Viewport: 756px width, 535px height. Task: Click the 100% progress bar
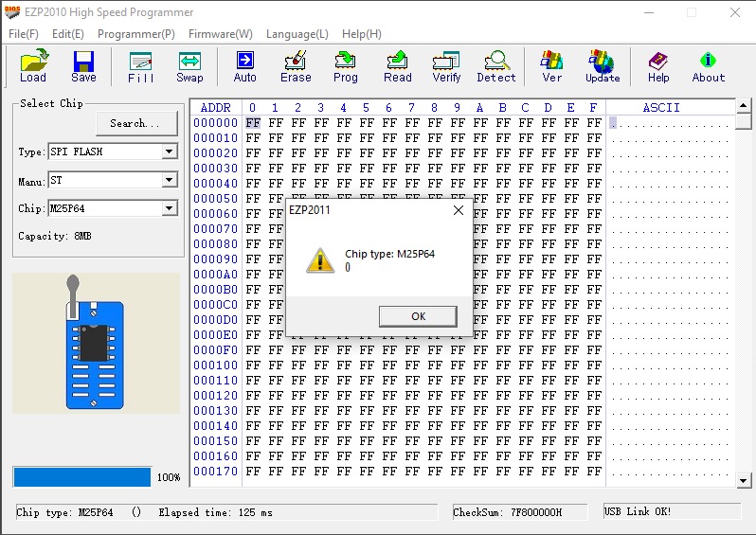click(x=82, y=477)
